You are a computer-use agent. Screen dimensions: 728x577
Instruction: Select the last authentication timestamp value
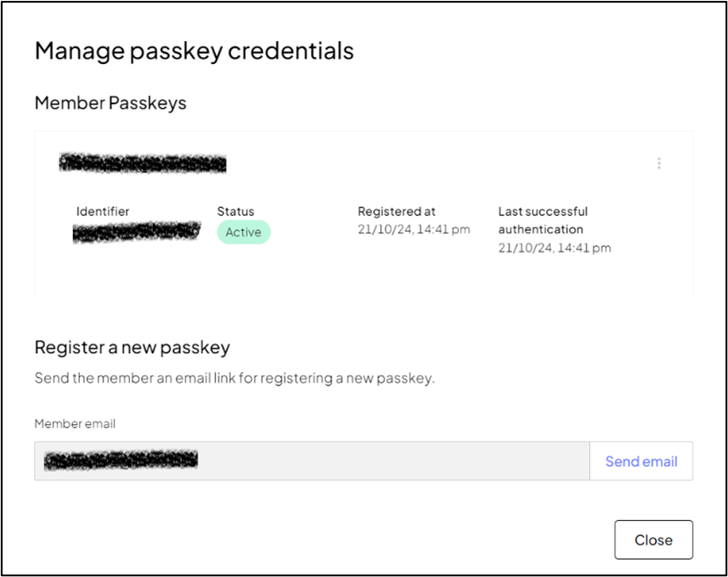pos(554,248)
